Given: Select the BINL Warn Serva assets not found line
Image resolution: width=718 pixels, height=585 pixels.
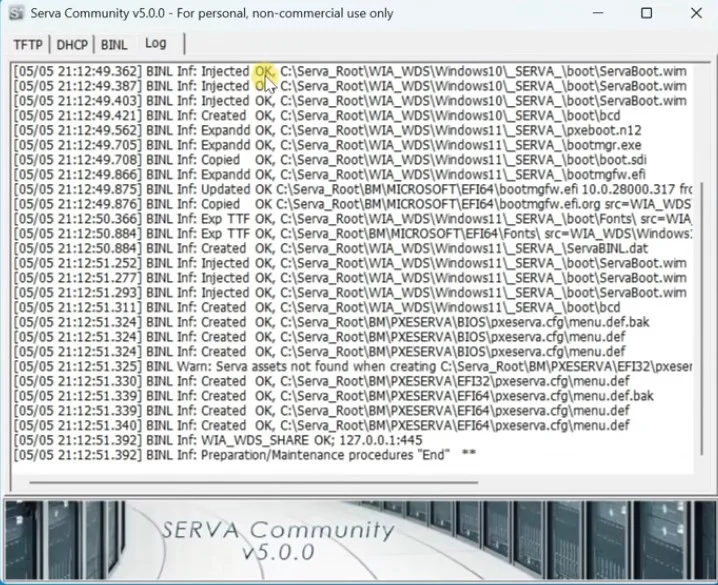Looking at the screenshot, I should (x=353, y=366).
